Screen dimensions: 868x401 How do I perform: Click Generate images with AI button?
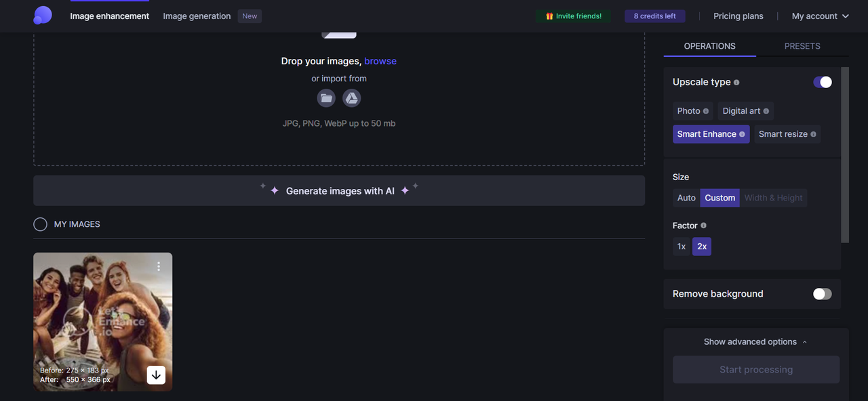coord(339,191)
